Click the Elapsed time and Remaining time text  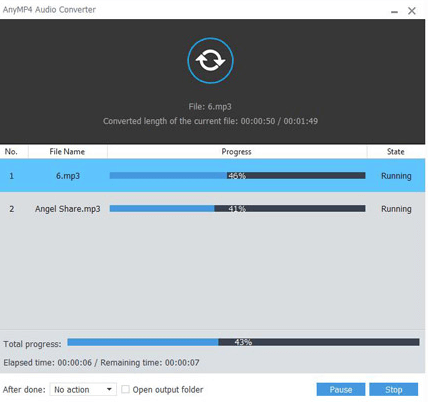pos(101,362)
